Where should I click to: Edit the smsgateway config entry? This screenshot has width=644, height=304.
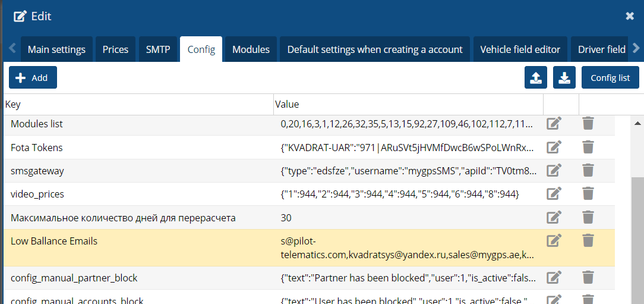pyautogui.click(x=554, y=171)
